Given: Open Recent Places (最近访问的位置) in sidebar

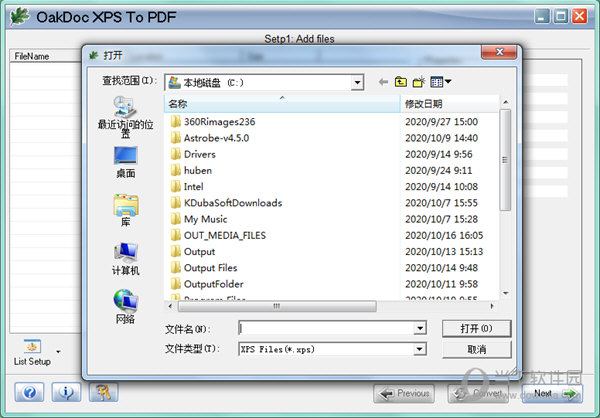Looking at the screenshot, I should (126, 116).
